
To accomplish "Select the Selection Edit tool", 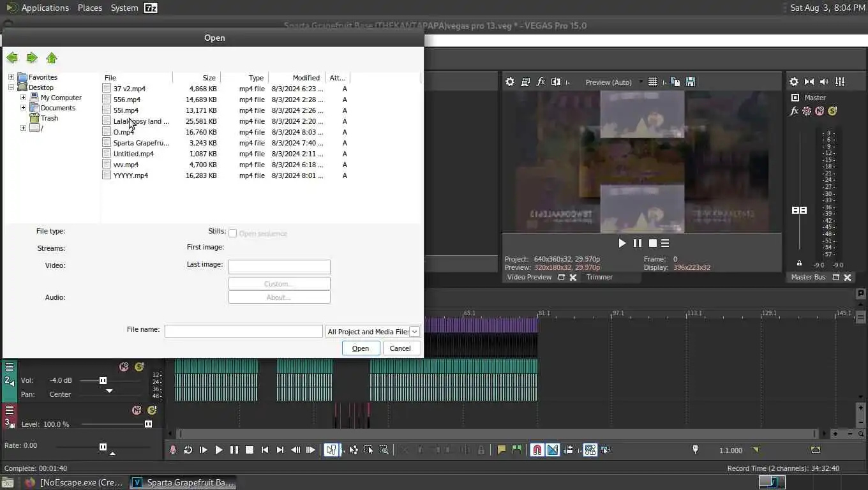I will (x=368, y=450).
